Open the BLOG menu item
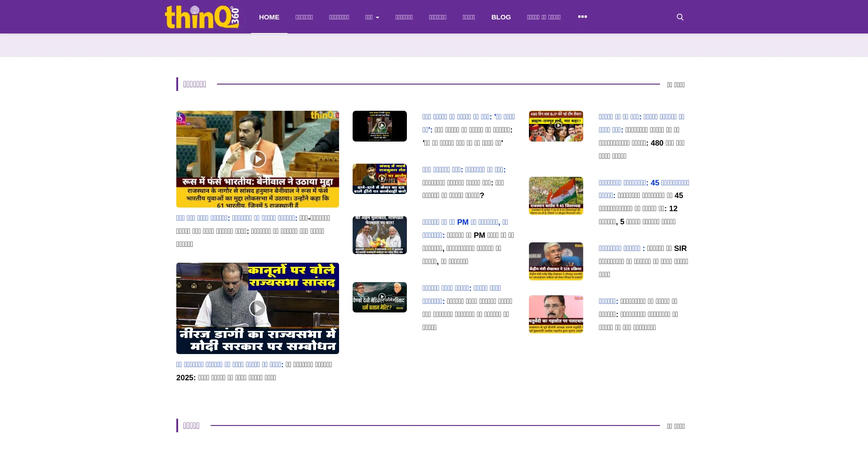868x449 pixels. click(501, 17)
